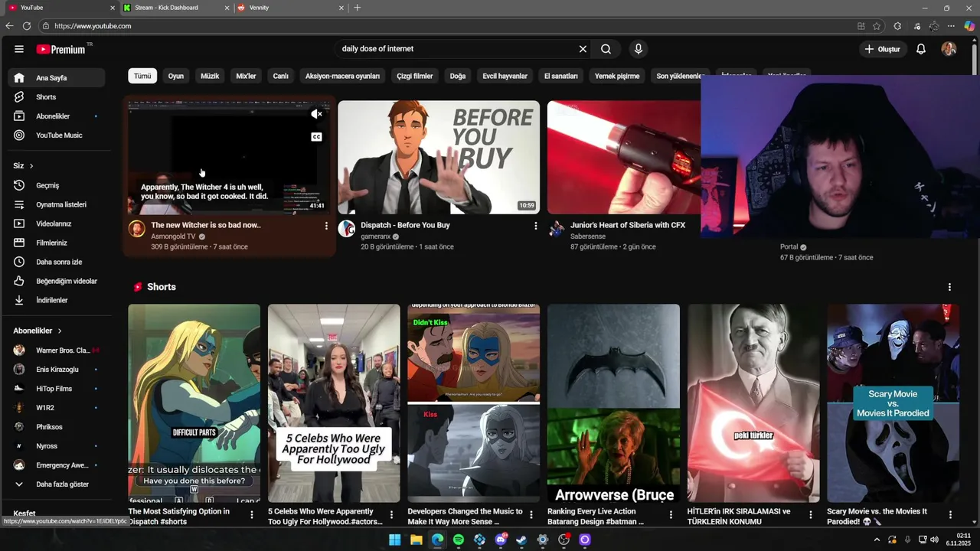The width and height of the screenshot is (980, 551).
Task: Click the YouTube search input field
Action: pos(456,49)
